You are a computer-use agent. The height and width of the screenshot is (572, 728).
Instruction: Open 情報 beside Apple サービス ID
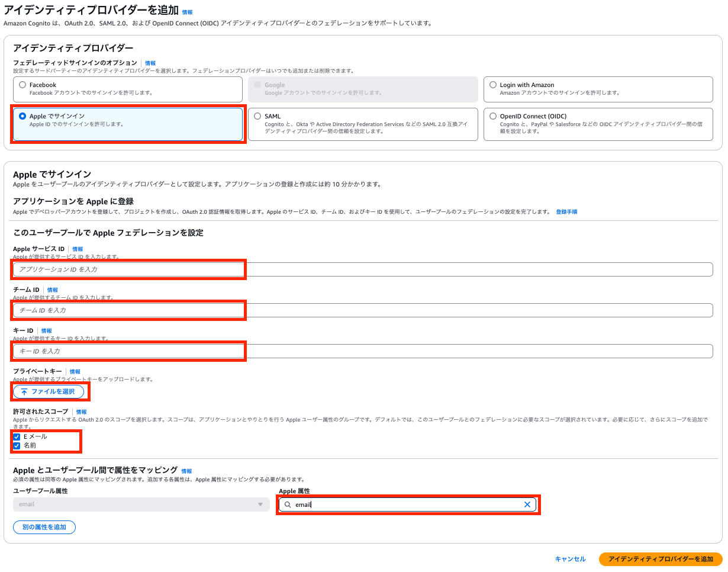78,249
